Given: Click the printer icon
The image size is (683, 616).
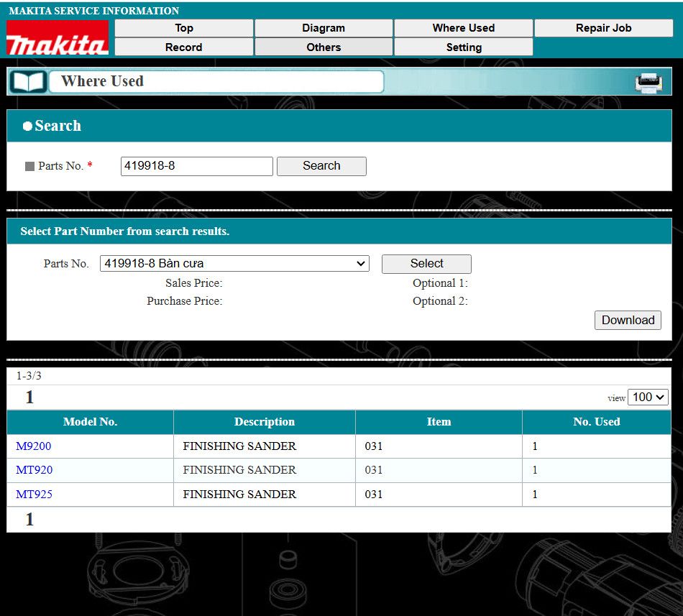Looking at the screenshot, I should (648, 82).
